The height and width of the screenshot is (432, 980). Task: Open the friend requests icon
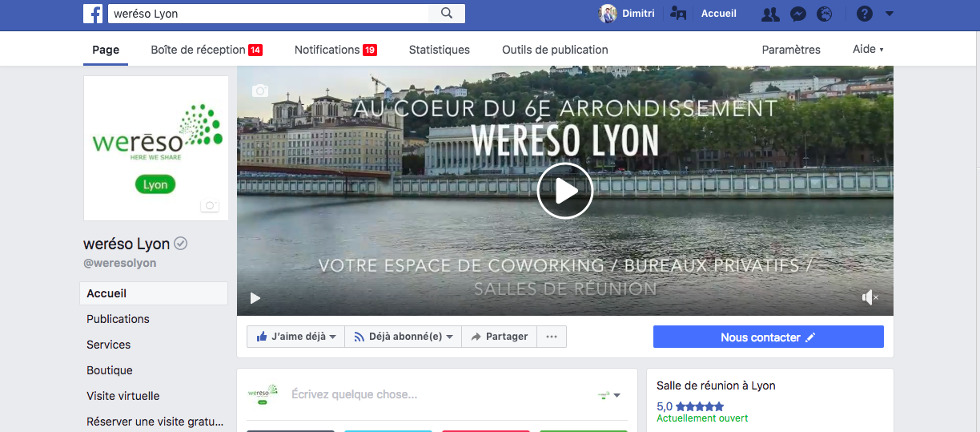pos(770,14)
